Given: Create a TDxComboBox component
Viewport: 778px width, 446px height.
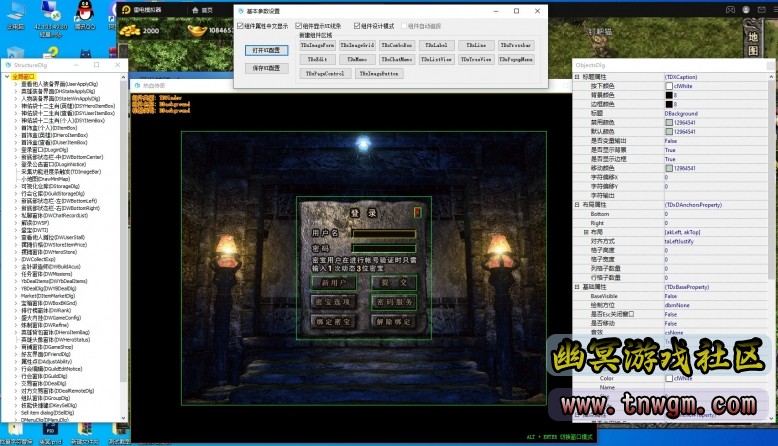Looking at the screenshot, I should (x=397, y=45).
